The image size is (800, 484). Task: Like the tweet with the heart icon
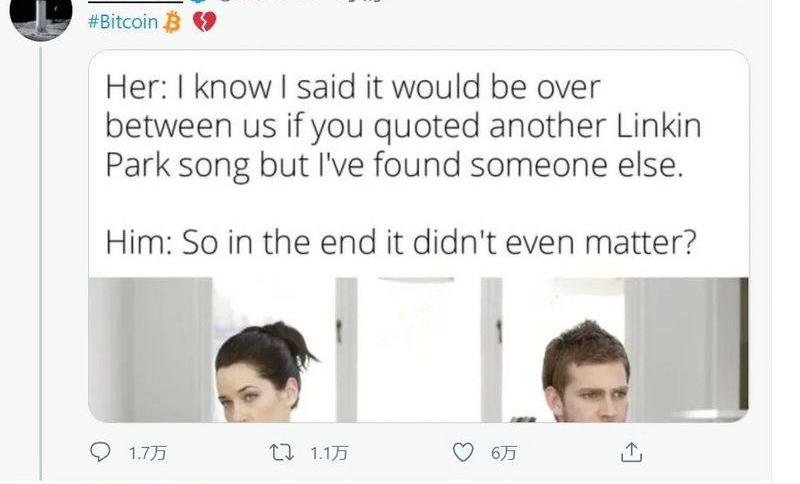tap(462, 453)
